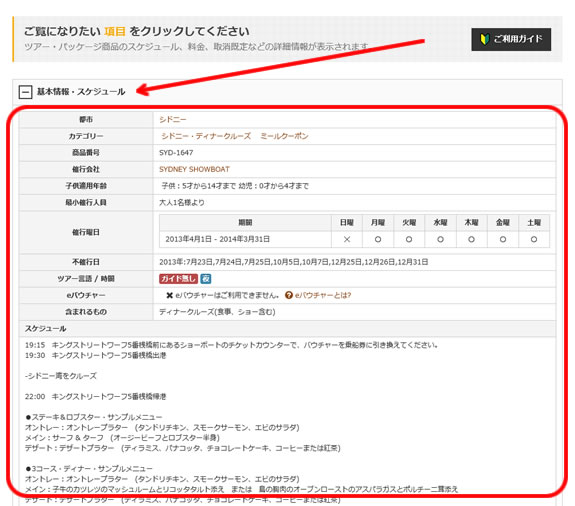
Task: Click the ○ mark under 月曜
Action: click(378, 239)
